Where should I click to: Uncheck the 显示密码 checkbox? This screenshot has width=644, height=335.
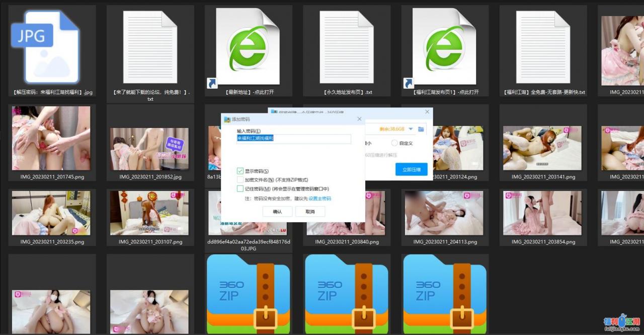click(240, 171)
